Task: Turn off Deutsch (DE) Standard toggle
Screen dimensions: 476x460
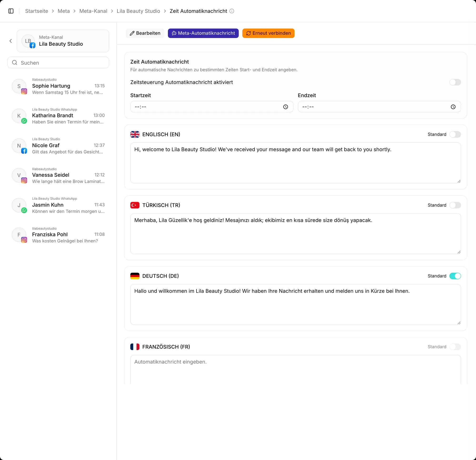Action: (x=455, y=276)
